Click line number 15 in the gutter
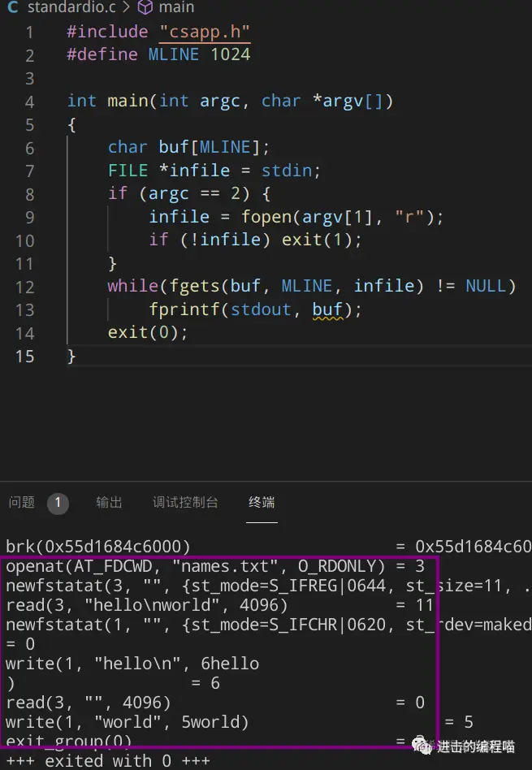This screenshot has width=532, height=770. pos(24,357)
